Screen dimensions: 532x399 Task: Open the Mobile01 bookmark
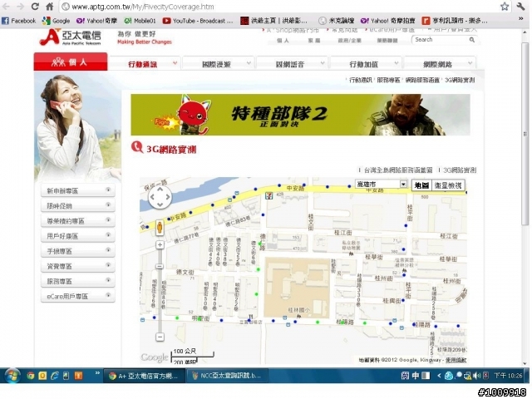(140, 21)
